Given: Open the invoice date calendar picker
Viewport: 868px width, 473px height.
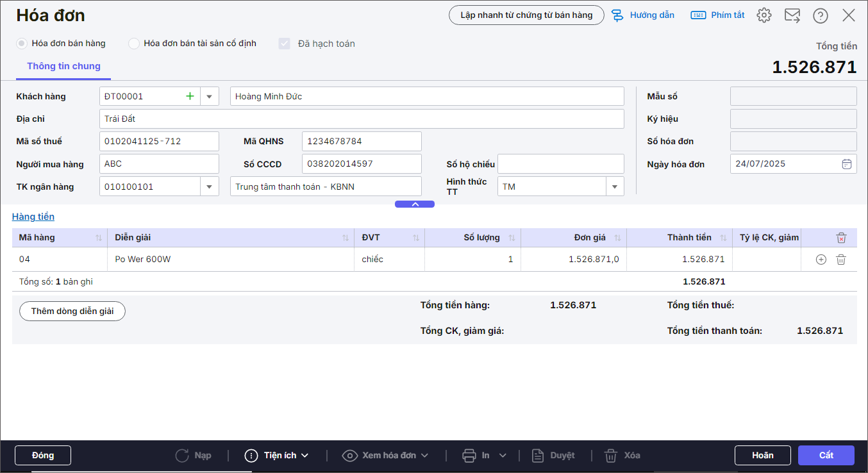Looking at the screenshot, I should tap(846, 164).
